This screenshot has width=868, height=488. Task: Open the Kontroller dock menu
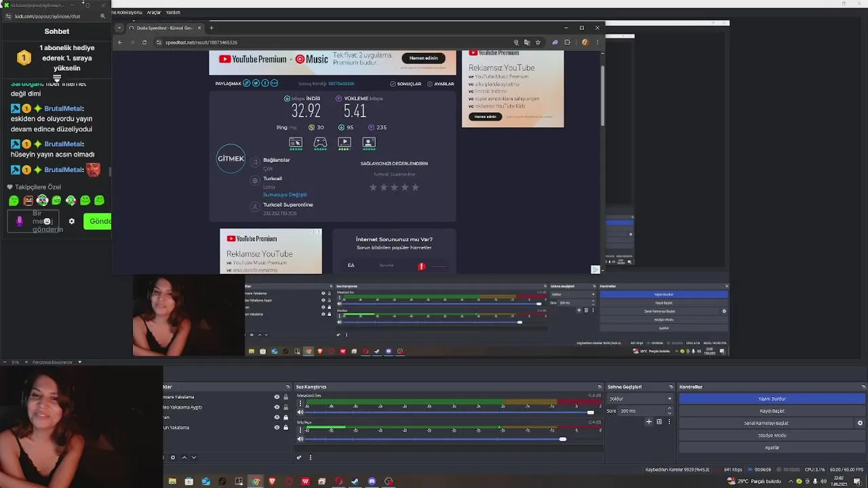pos(863,387)
